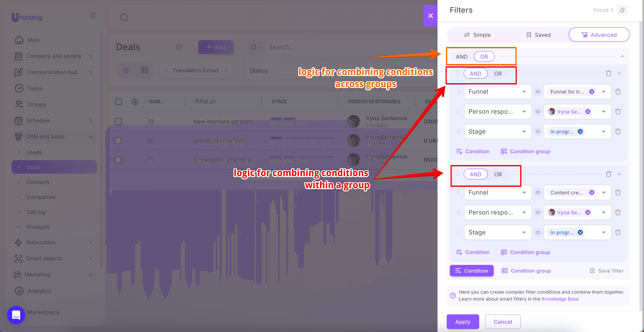This screenshot has height=332, width=644.
Task: Click the deals table settings gear
Action: 135,102
